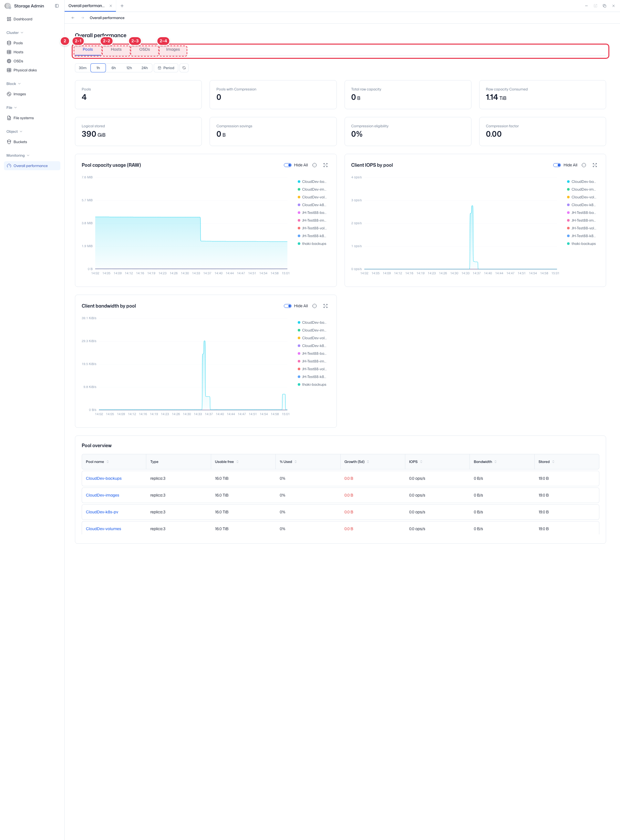620x840 pixels.
Task: Collapse the sidebar panel icon
Action: pos(57,6)
